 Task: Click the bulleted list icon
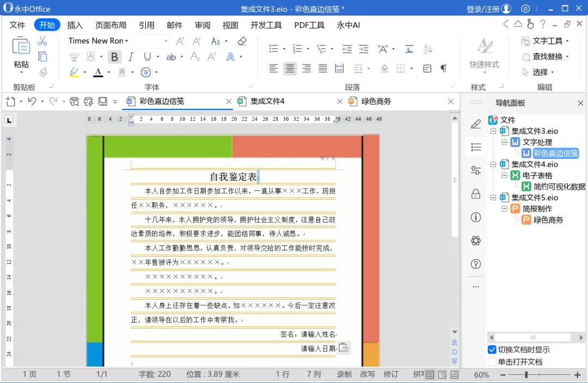pos(274,48)
